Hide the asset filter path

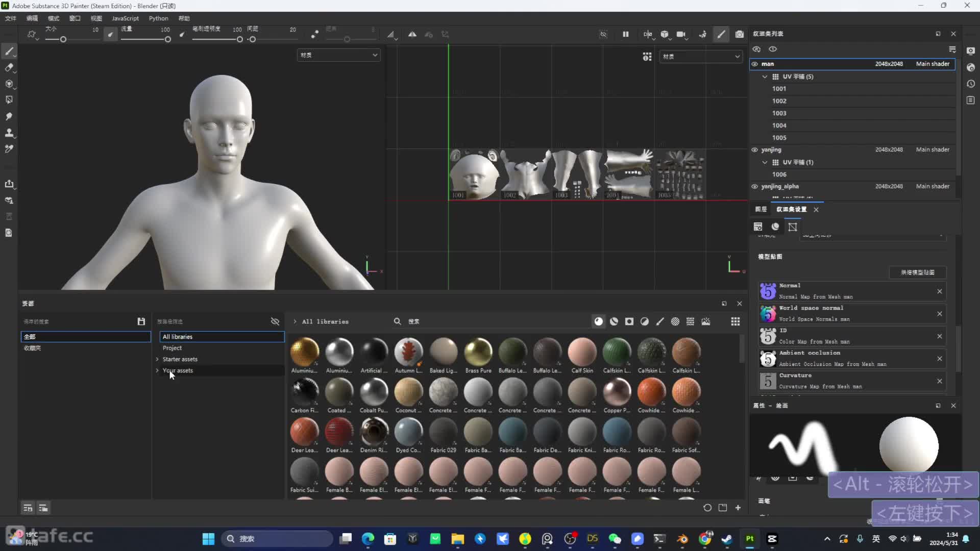coord(275,321)
